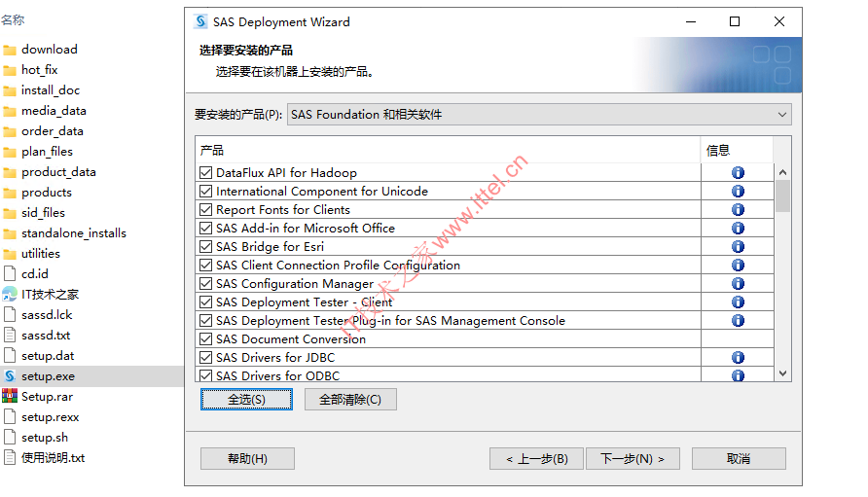Open info icon for SAS Add-in for Microsoft Office

pyautogui.click(x=738, y=228)
